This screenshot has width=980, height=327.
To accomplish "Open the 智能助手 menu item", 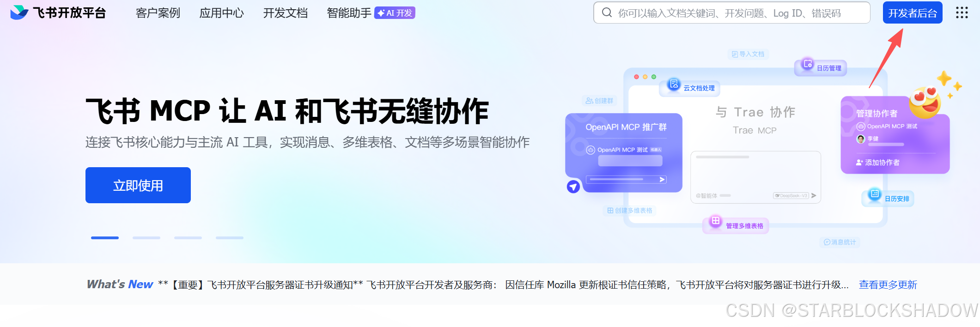I will (x=349, y=13).
